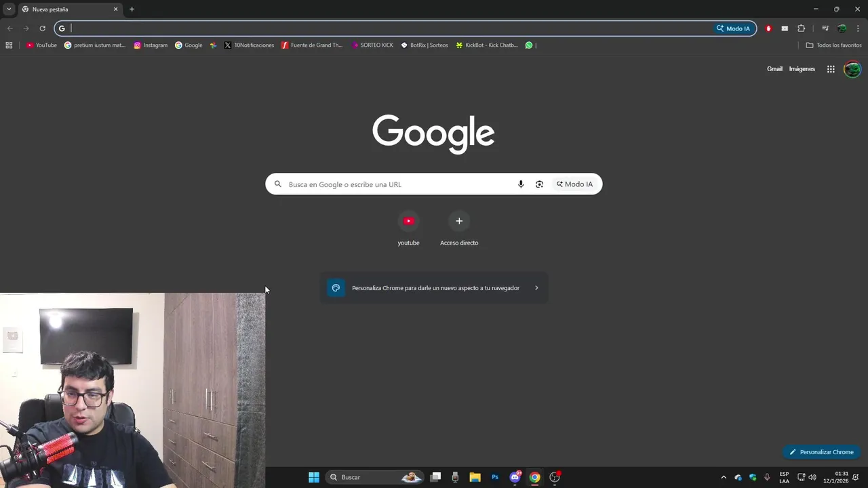Image resolution: width=868 pixels, height=488 pixels.
Task: Open the SORTEO KICK bookmark
Action: (x=372, y=45)
